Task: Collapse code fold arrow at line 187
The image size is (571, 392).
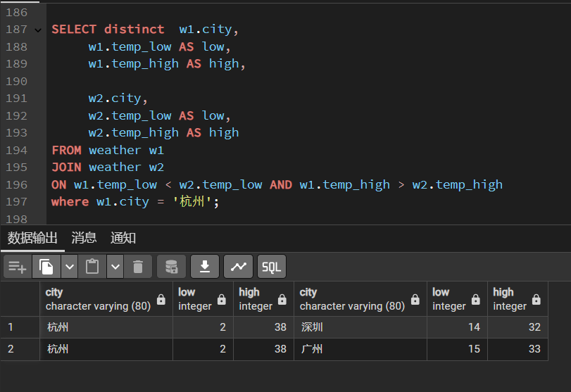Action: (38, 30)
